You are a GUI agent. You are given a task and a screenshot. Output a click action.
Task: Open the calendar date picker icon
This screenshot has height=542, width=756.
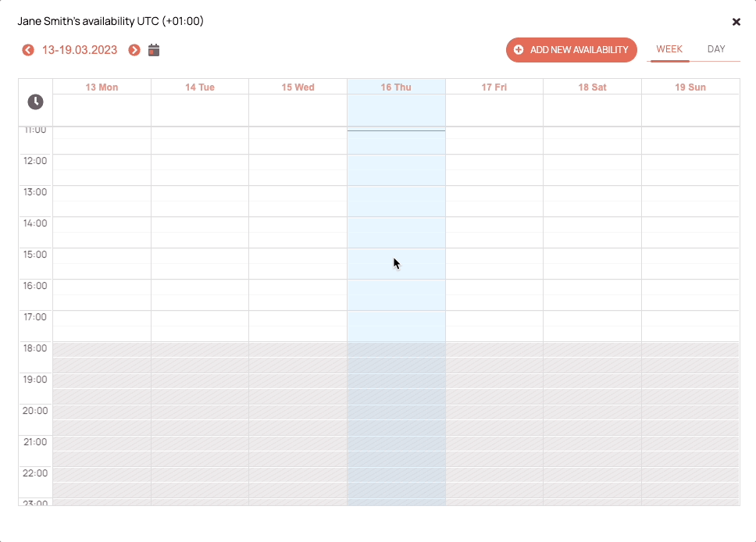tap(154, 50)
